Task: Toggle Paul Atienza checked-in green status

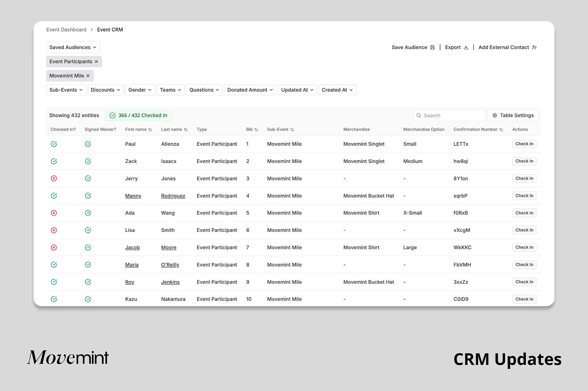Action: 54,144
